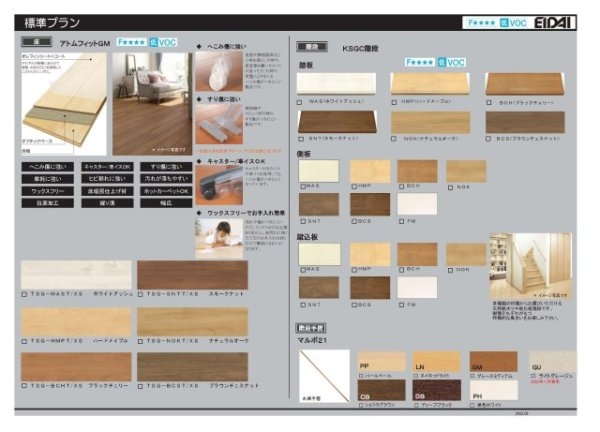This screenshot has height=432, width=600.
Task: Click the 低VOC badge under KSGC階段
Action: [452, 62]
